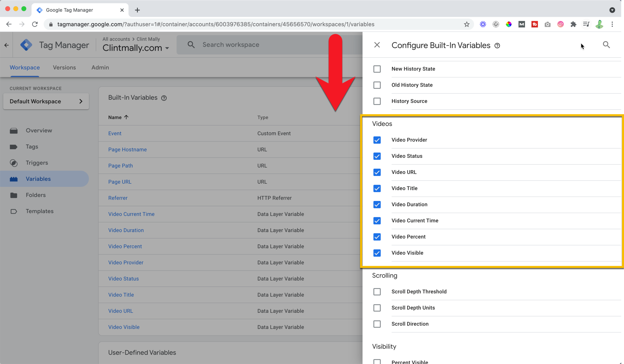The width and height of the screenshot is (624, 364).
Task: Open the Event variable link
Action: pyautogui.click(x=115, y=133)
